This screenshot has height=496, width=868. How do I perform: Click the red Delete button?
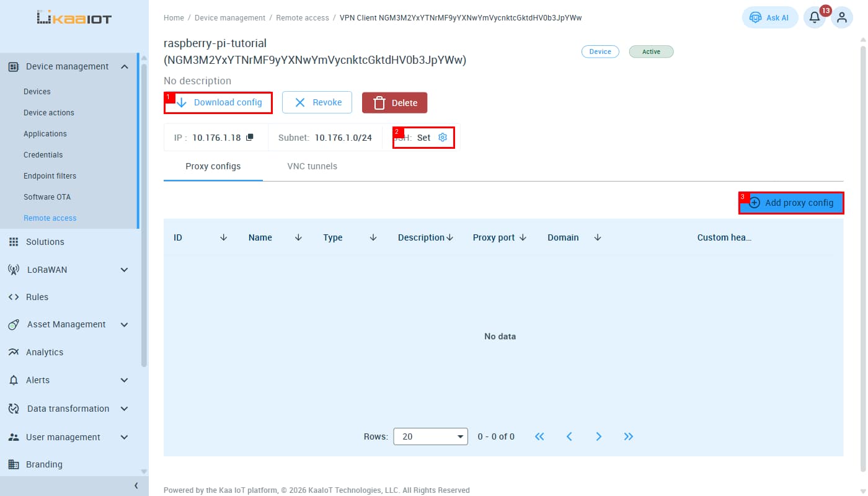395,103
